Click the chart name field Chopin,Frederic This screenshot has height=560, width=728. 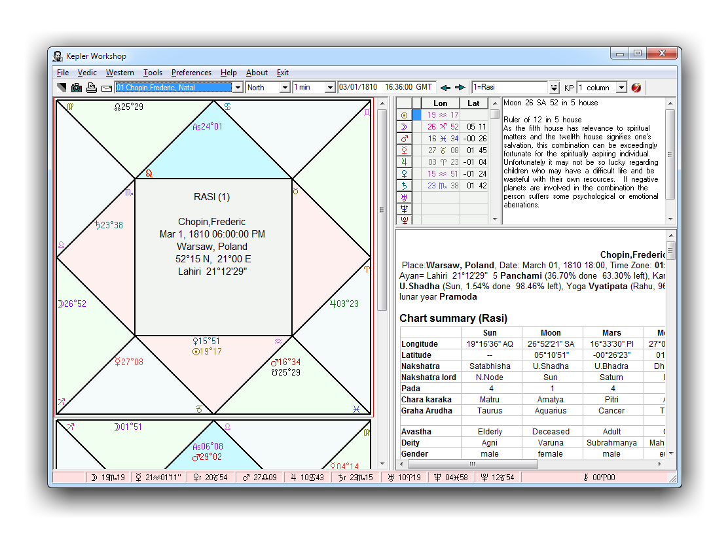[x=173, y=87]
